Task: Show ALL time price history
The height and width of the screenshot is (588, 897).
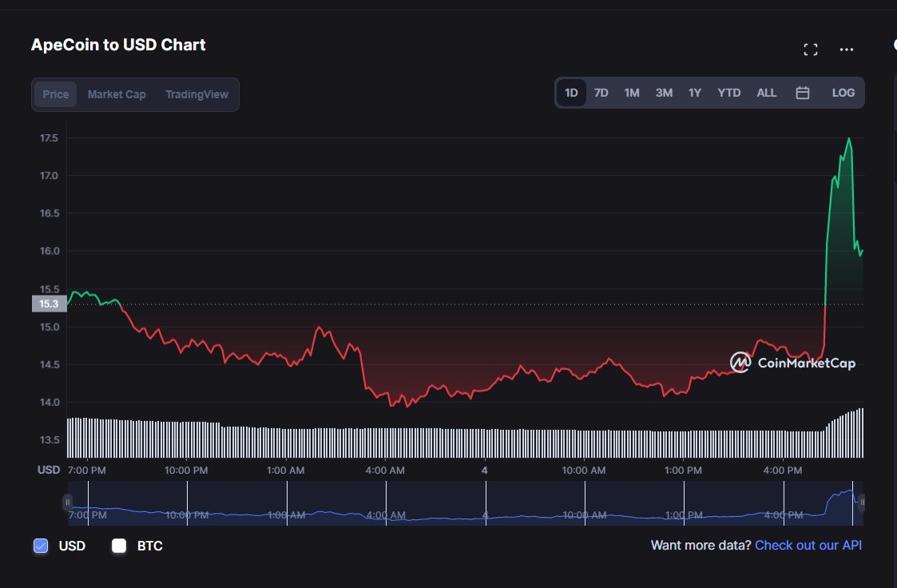Action: pos(766,93)
